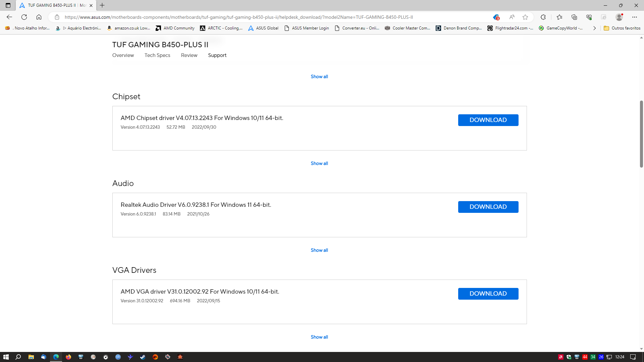This screenshot has height=362, width=644.
Task: Open the Windows notification center
Action: (x=633, y=357)
